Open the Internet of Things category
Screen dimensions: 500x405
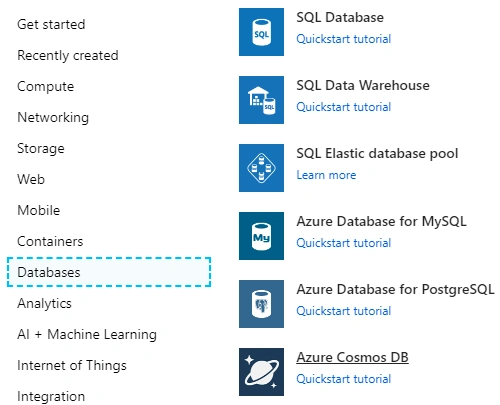(72, 365)
